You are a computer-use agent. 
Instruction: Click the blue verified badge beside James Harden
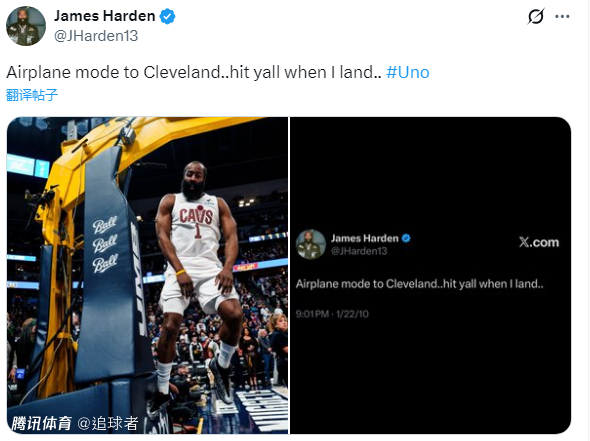[167, 17]
